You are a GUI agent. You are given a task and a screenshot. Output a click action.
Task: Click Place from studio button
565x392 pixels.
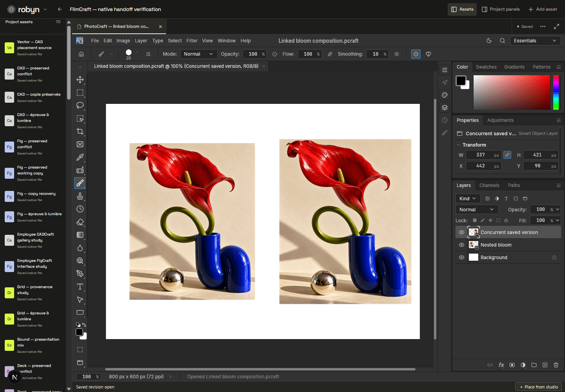(539, 387)
